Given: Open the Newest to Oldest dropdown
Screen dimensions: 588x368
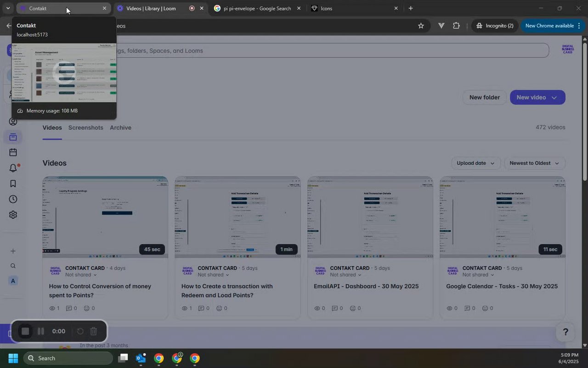Looking at the screenshot, I should tap(534, 163).
